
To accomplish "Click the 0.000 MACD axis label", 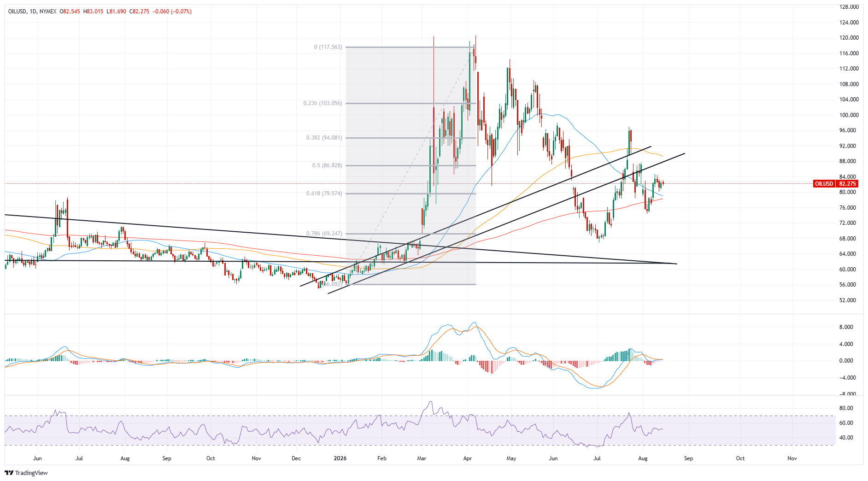I will point(846,361).
